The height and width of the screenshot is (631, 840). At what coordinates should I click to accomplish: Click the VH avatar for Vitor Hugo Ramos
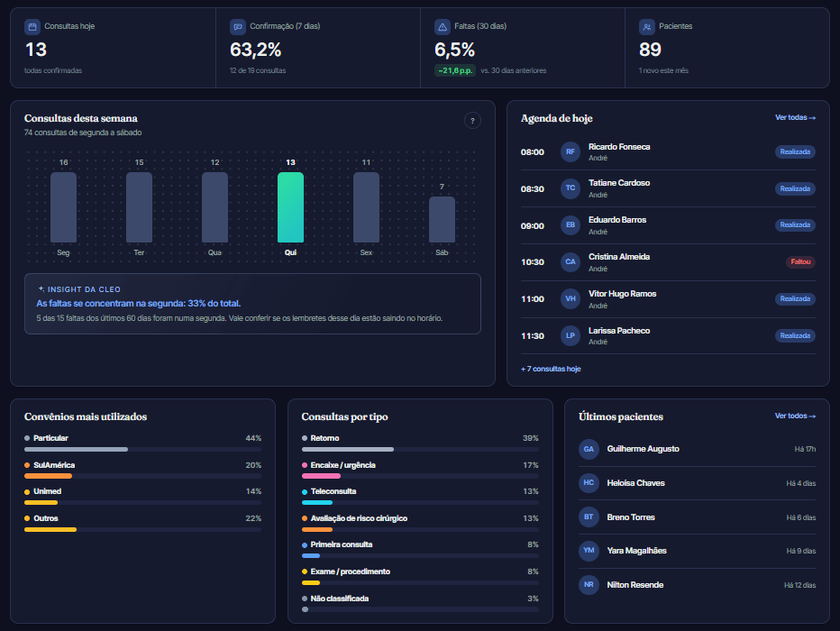click(x=571, y=299)
